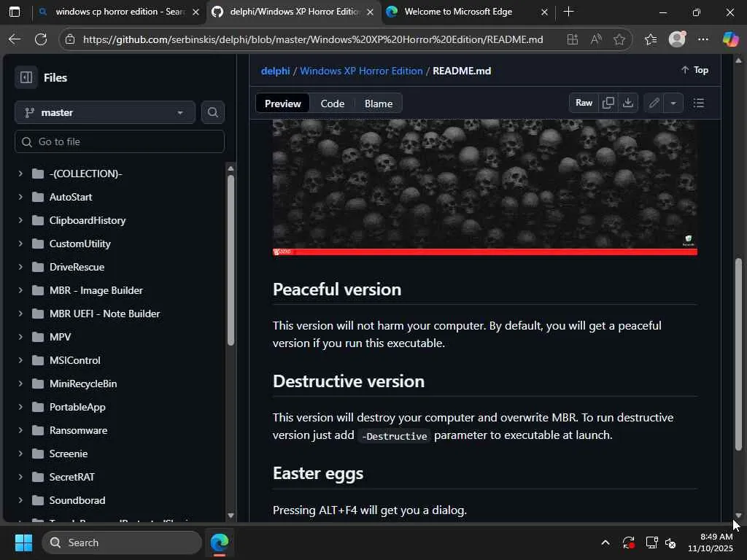747x560 pixels.
Task: Click the Windows taskbar Search box
Action: pos(122,542)
